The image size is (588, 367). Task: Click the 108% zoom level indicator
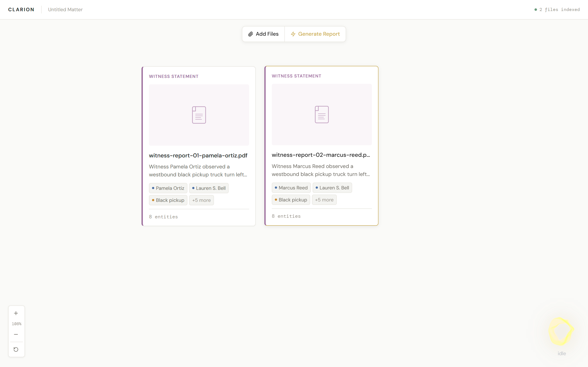[x=17, y=324]
